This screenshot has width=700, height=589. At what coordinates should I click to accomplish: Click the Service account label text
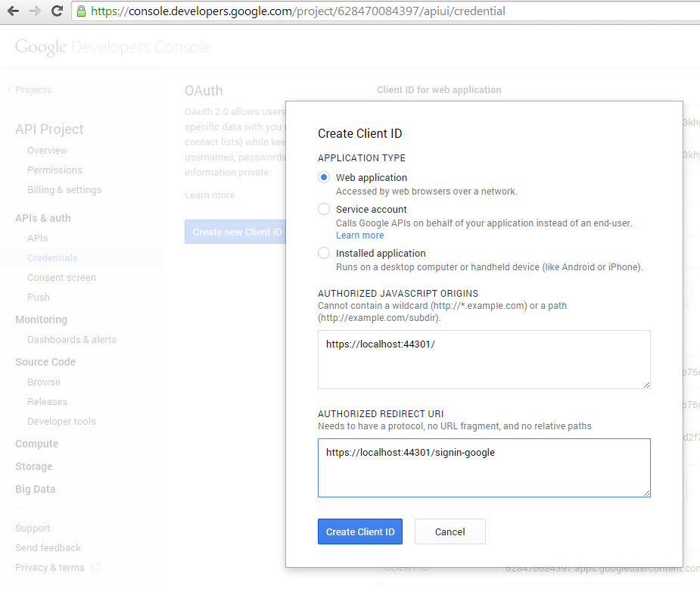point(372,209)
